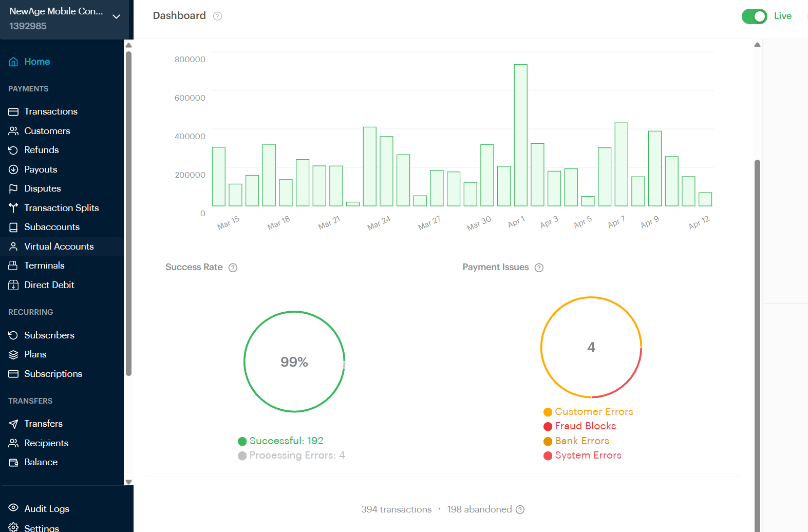
Task: Expand the NewAge Mobile business switcher dropdown
Action: point(116,17)
